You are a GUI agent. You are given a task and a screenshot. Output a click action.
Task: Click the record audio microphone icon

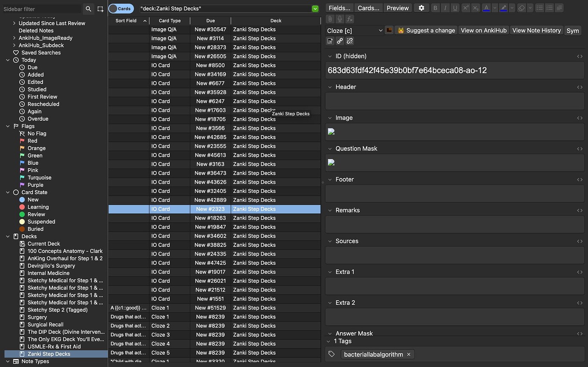click(340, 19)
